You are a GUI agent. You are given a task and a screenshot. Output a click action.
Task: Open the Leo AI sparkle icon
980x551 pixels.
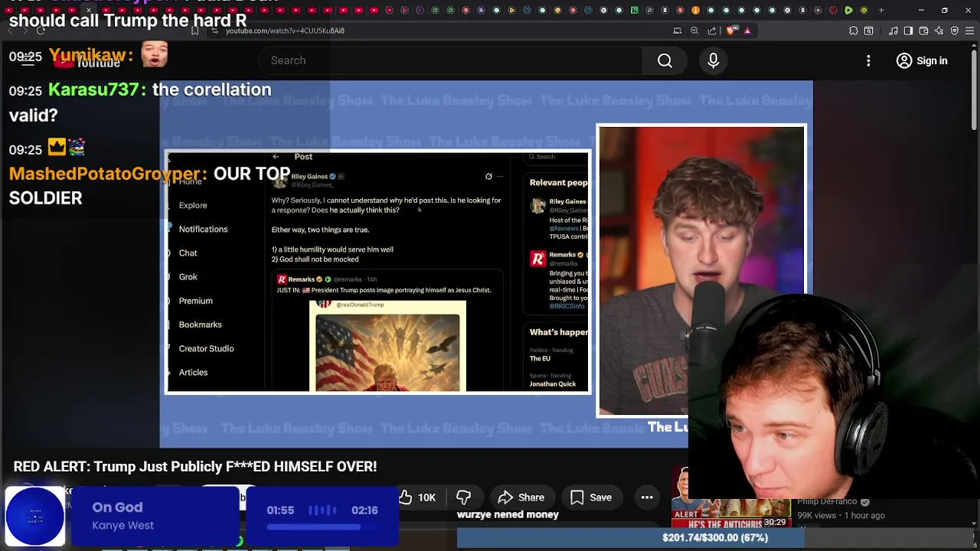click(x=939, y=31)
